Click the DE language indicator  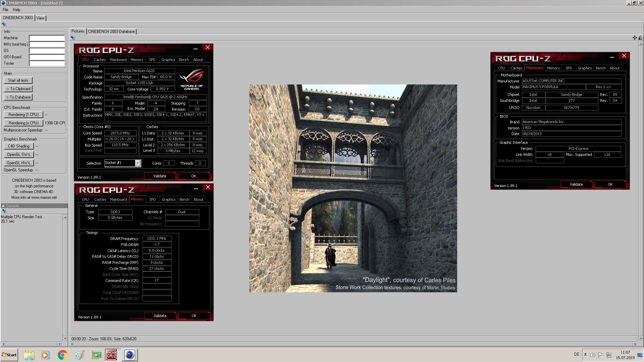click(577, 354)
